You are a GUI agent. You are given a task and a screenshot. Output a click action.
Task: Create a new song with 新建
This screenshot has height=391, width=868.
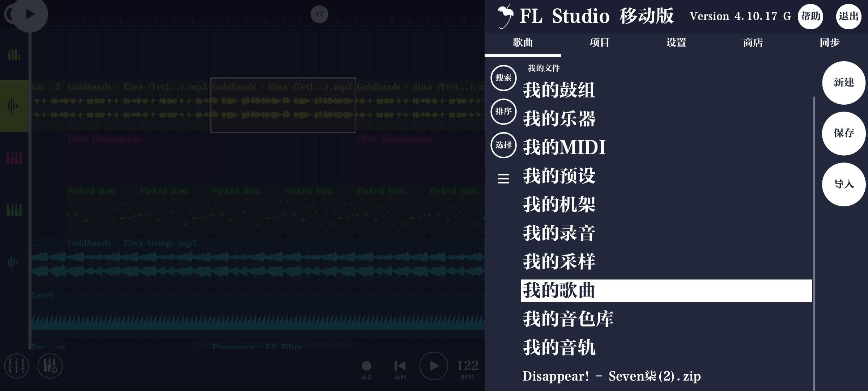(x=844, y=83)
